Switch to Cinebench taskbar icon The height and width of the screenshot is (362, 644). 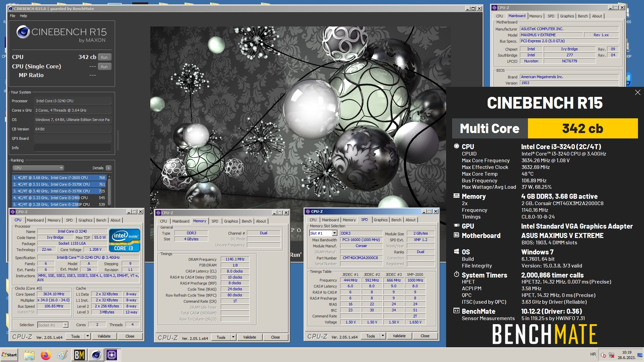(96, 355)
